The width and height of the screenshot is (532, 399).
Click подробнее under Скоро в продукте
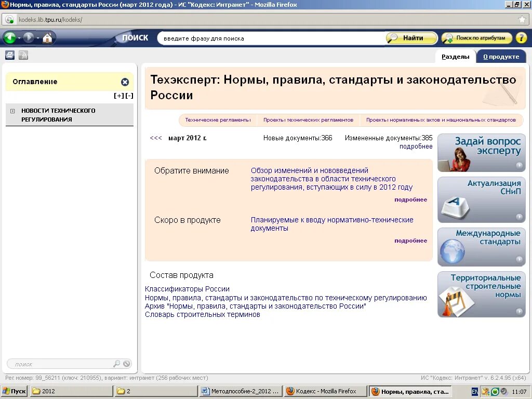coord(410,241)
